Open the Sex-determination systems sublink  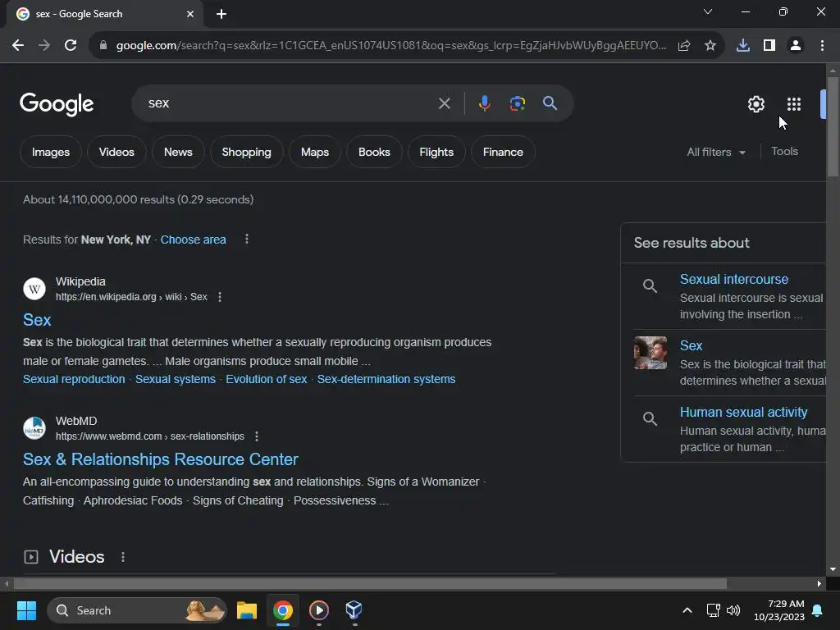point(386,379)
